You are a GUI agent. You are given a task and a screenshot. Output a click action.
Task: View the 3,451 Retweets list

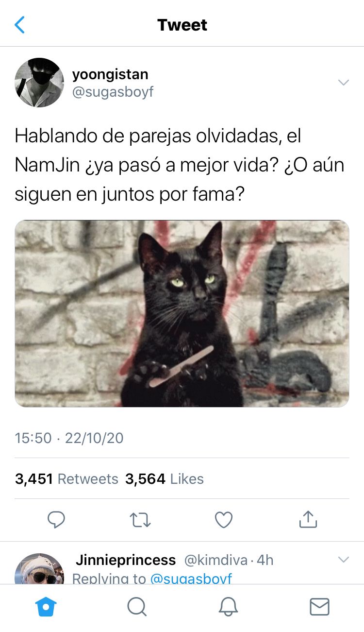[66, 479]
